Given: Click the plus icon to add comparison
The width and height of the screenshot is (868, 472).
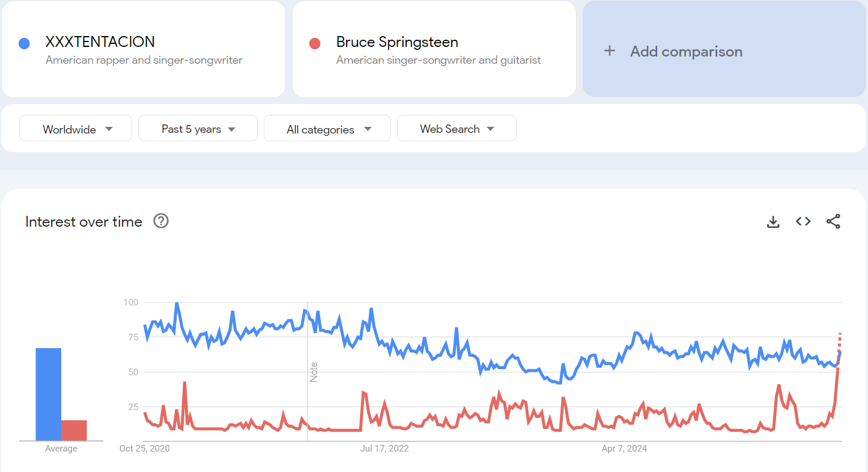Looking at the screenshot, I should tap(610, 51).
